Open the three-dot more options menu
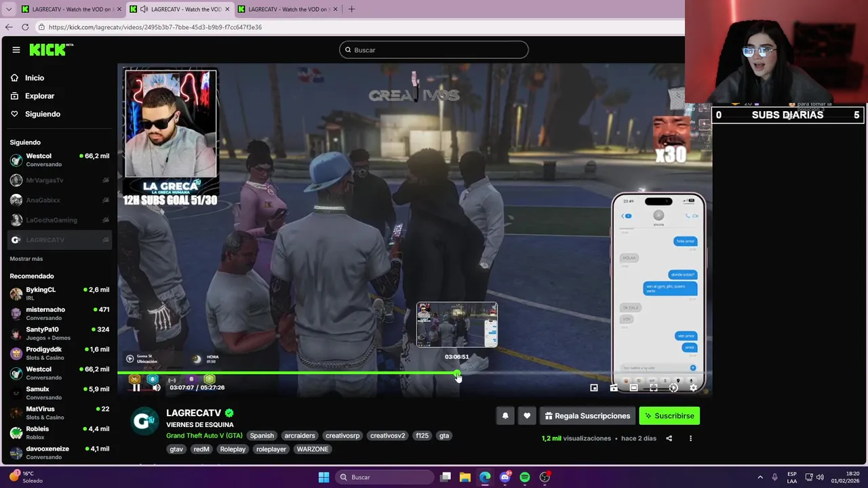 [x=690, y=439]
